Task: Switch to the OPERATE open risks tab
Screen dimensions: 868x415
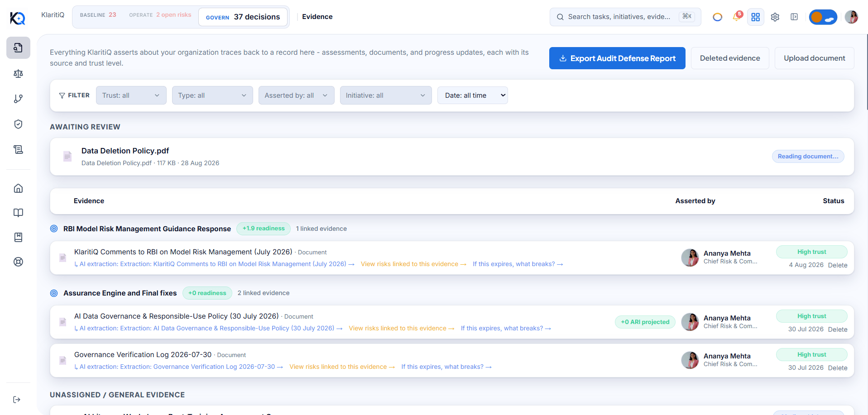Action: click(x=160, y=15)
